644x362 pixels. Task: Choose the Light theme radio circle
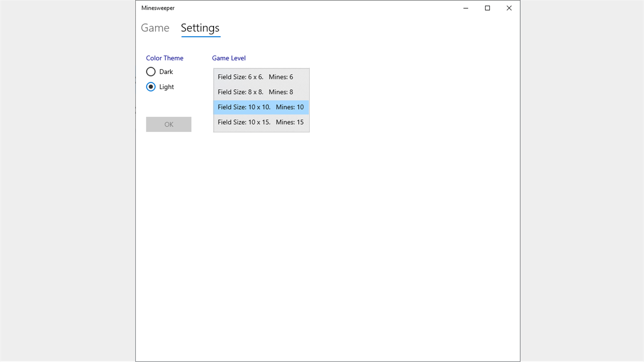pyautogui.click(x=151, y=86)
